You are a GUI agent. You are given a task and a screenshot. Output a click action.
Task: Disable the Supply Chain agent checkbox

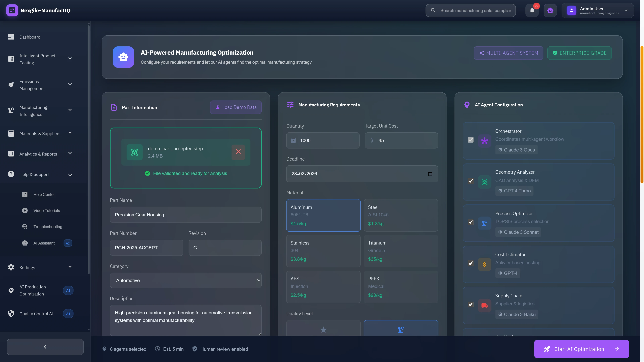pos(470,304)
